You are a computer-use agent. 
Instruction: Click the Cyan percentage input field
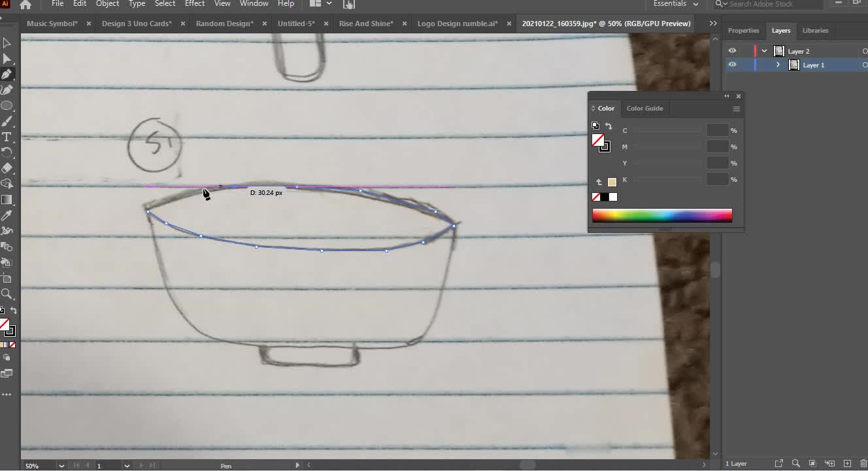(x=717, y=130)
